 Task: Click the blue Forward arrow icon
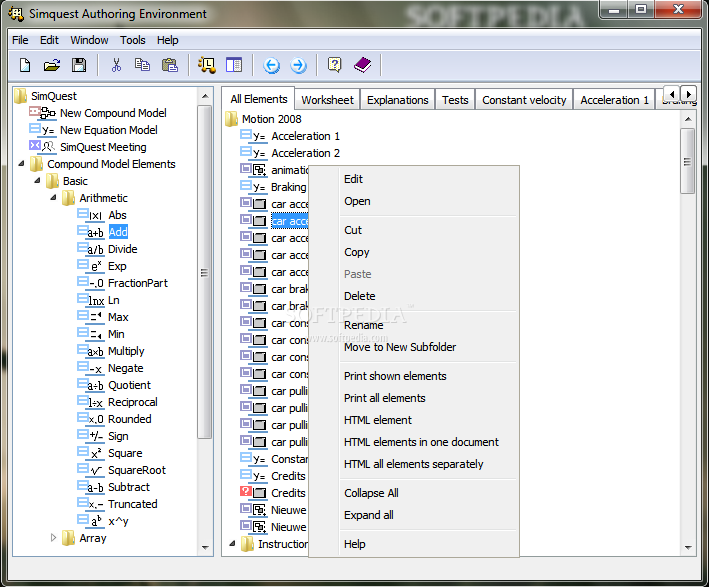coord(298,66)
